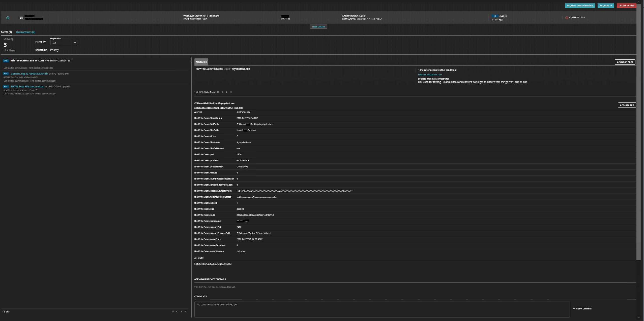Screen dimensions: 644x321
Task: Select the Alerted on tab
Action: point(201,62)
